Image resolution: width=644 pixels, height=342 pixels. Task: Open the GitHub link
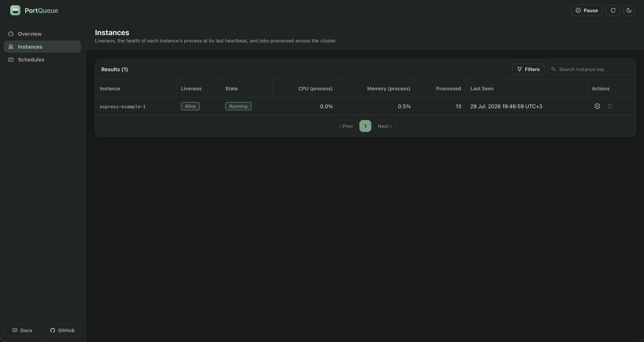[62, 330]
